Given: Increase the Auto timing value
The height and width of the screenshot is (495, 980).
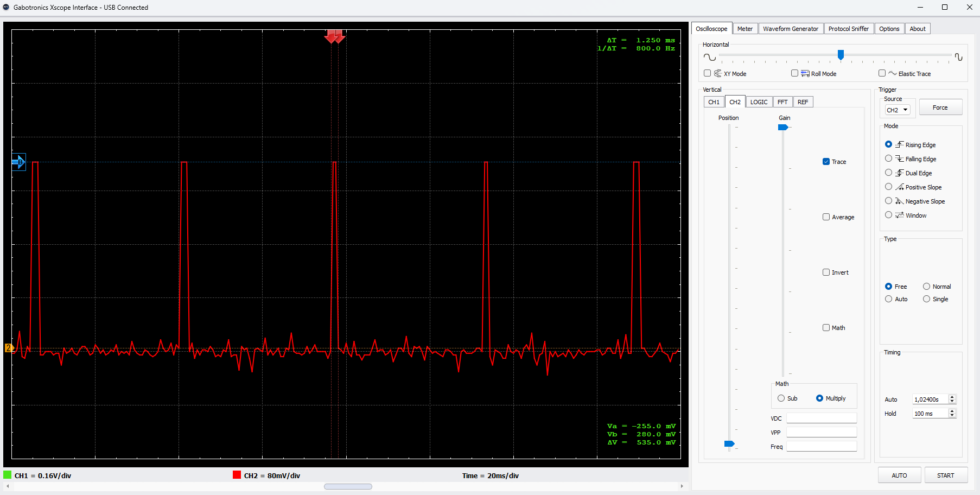Looking at the screenshot, I should pos(952,397).
